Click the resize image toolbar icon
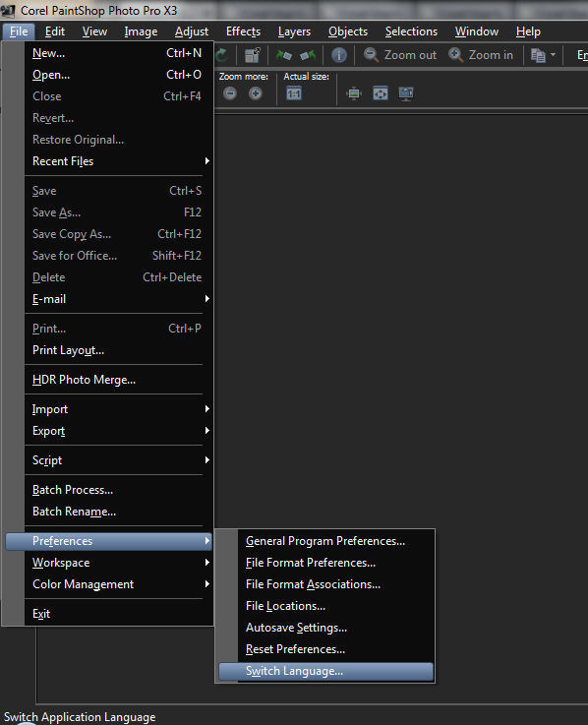588x725 pixels. point(253,55)
